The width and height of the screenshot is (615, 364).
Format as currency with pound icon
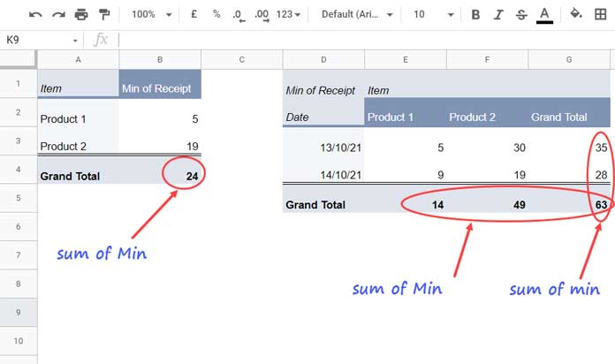click(194, 14)
